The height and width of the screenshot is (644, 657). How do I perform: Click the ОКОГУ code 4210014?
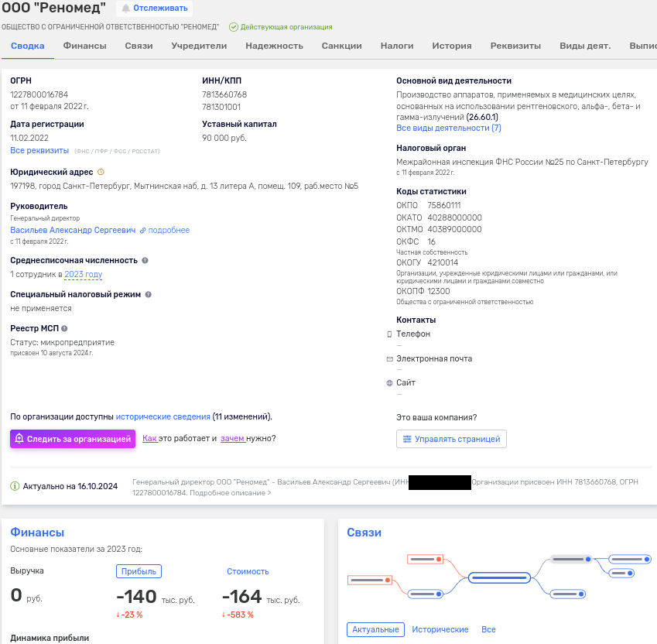coord(443,262)
